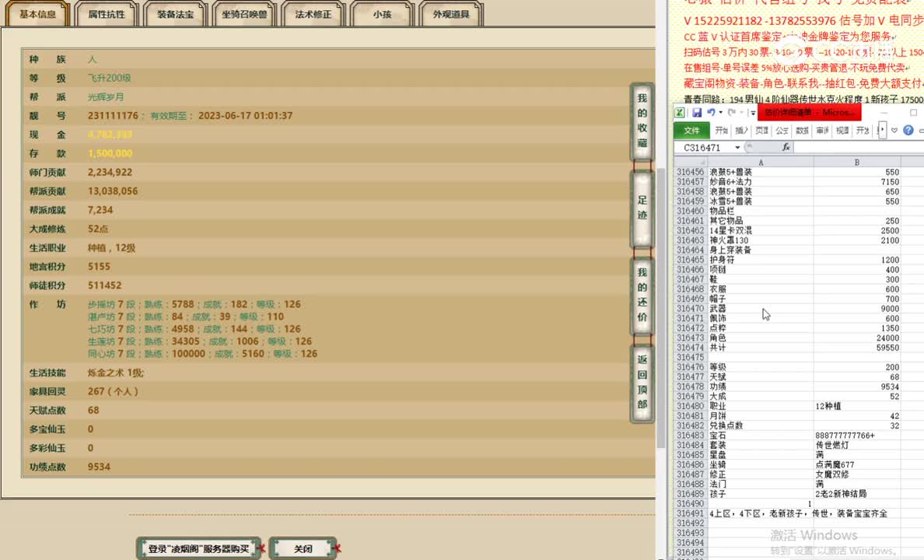
Task: Click 我的收藏 side button
Action: pos(642,121)
